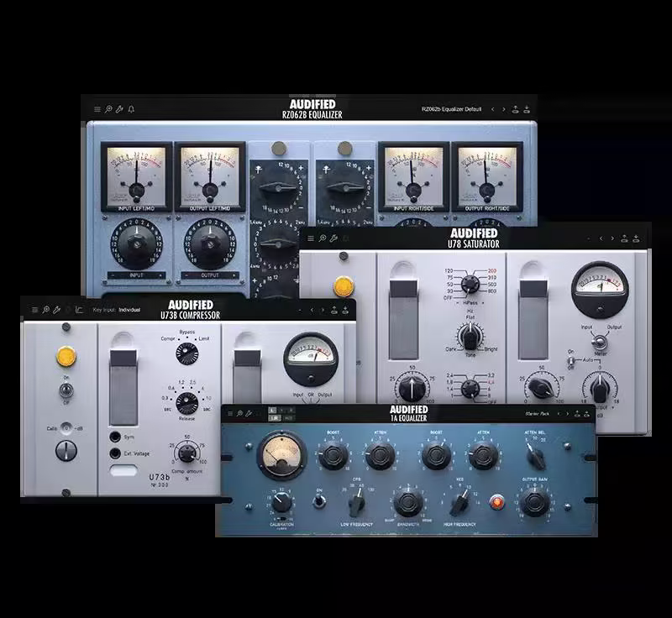Screen dimensions: 672x618
Task: Open the hamburger menu in U73B Compressor
Action: pyautogui.click(x=34, y=310)
